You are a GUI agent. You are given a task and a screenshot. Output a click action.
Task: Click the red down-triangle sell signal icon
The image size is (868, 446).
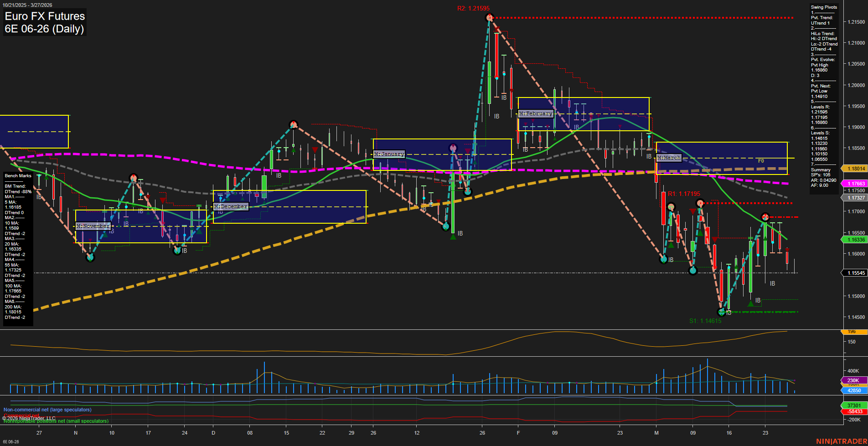click(315, 149)
